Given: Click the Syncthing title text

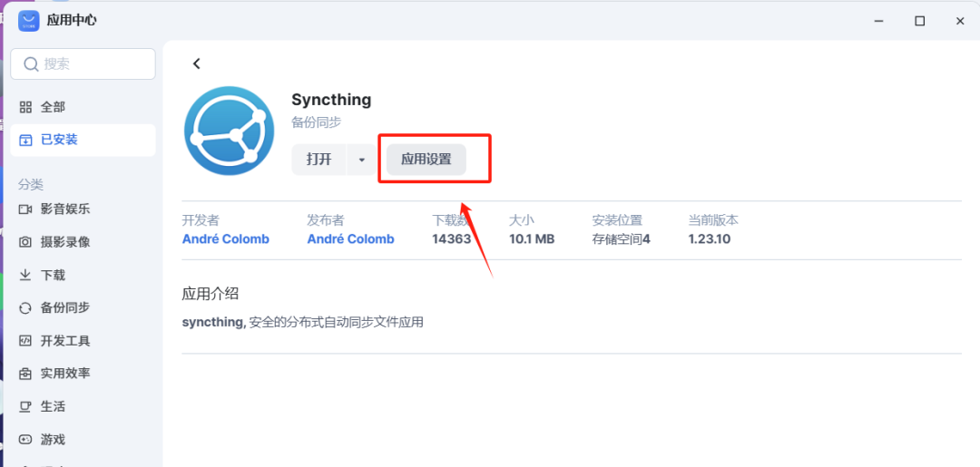Looking at the screenshot, I should 331,100.
